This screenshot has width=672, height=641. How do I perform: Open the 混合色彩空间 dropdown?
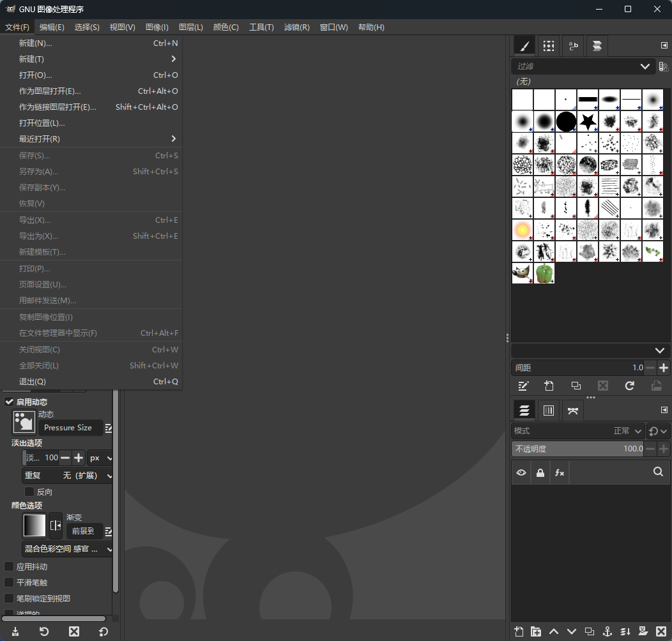click(68, 549)
